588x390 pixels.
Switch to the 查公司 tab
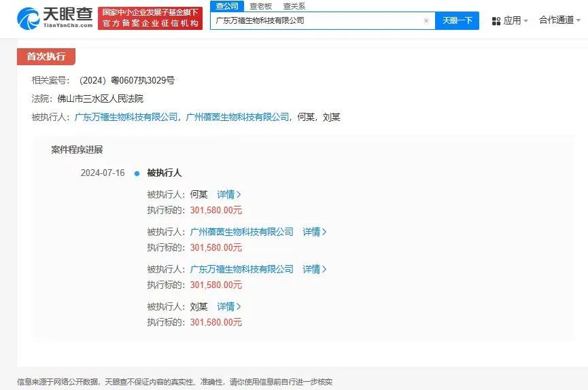coord(227,6)
